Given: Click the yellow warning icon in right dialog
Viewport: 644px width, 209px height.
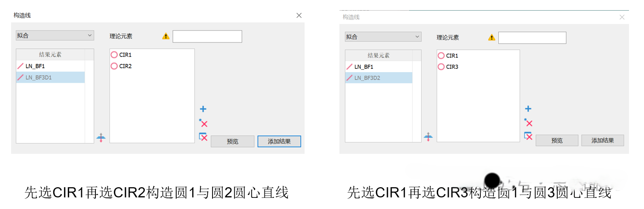Looking at the screenshot, I should point(492,37).
